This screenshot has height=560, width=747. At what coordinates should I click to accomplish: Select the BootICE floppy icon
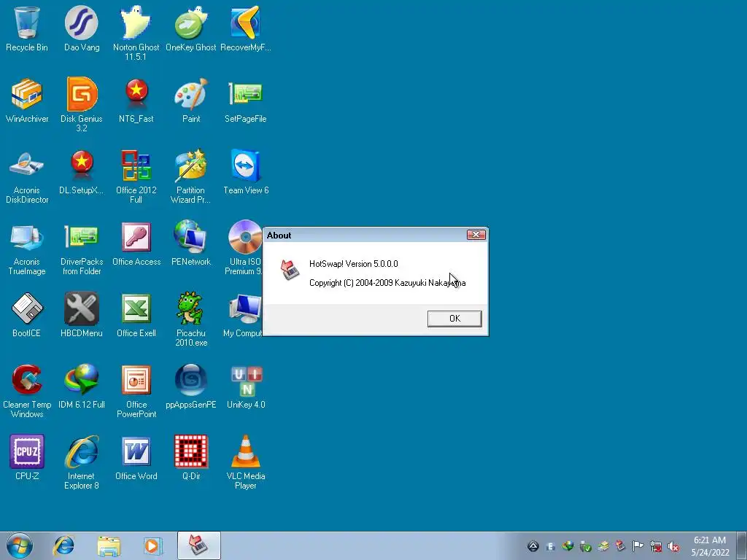pyautogui.click(x=27, y=314)
